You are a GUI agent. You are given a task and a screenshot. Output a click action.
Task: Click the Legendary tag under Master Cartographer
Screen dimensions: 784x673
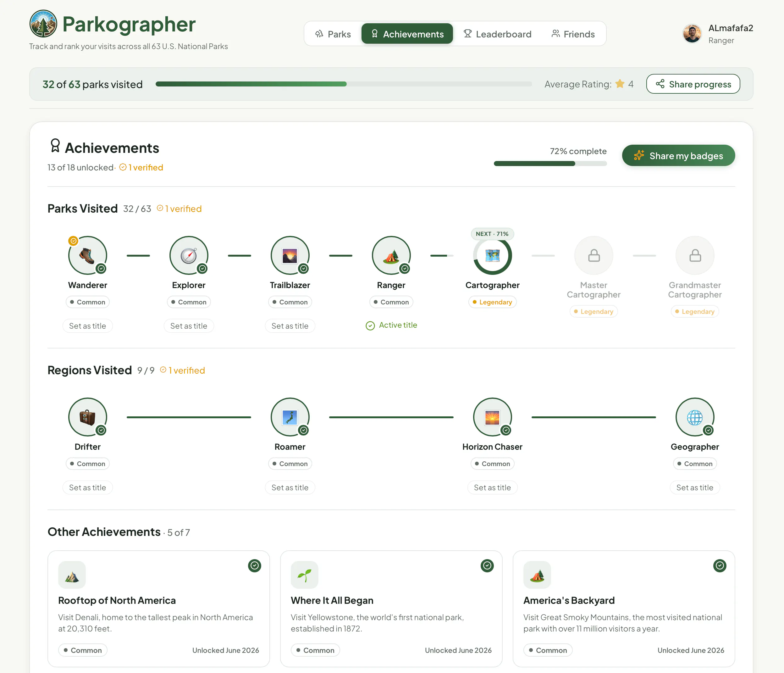(594, 312)
